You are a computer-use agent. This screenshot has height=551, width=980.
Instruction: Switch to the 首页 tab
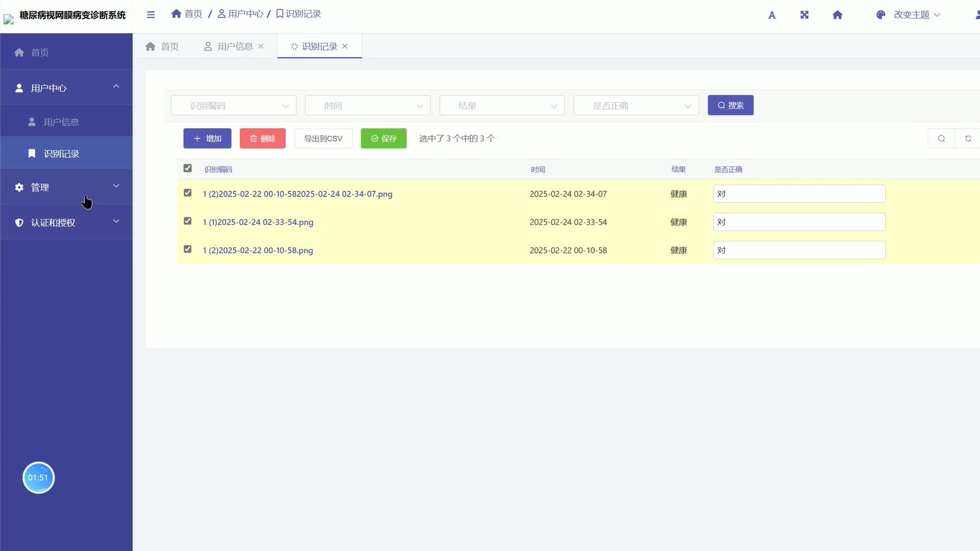pyautogui.click(x=163, y=47)
